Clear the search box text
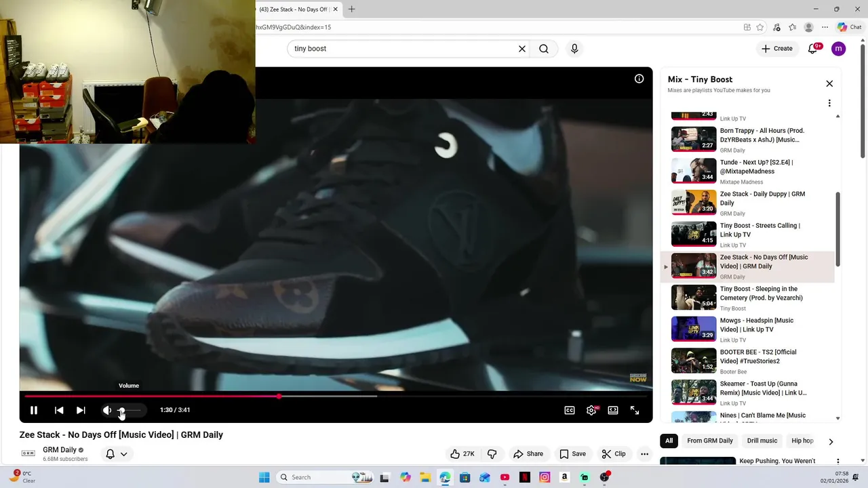The height and width of the screenshot is (488, 868). 522,49
